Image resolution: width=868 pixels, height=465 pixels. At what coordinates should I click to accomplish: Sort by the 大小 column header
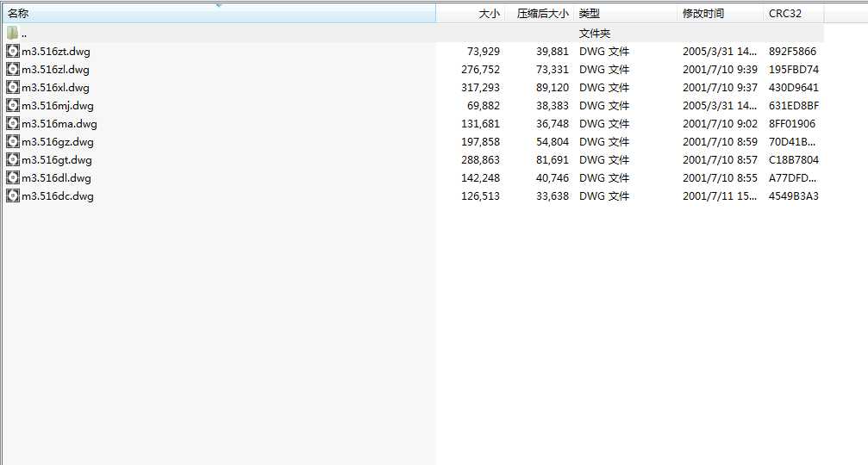(x=471, y=13)
